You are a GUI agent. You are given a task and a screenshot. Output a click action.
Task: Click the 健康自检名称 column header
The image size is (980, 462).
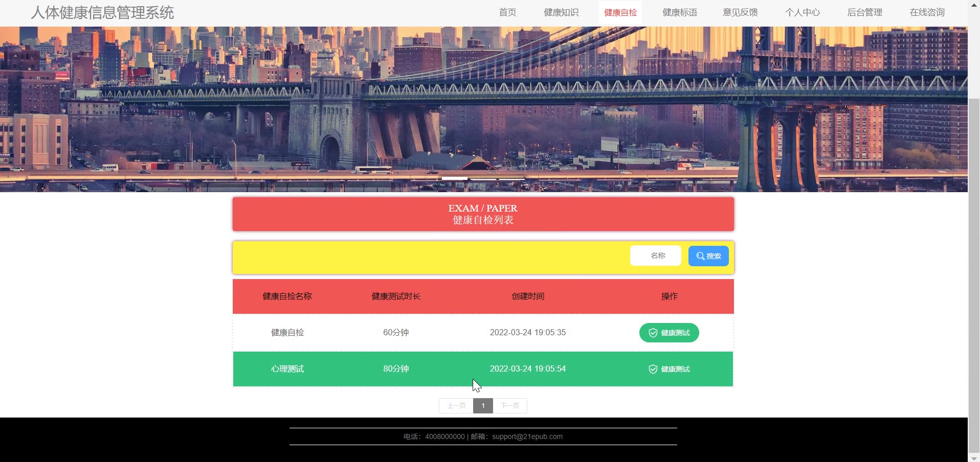point(287,296)
